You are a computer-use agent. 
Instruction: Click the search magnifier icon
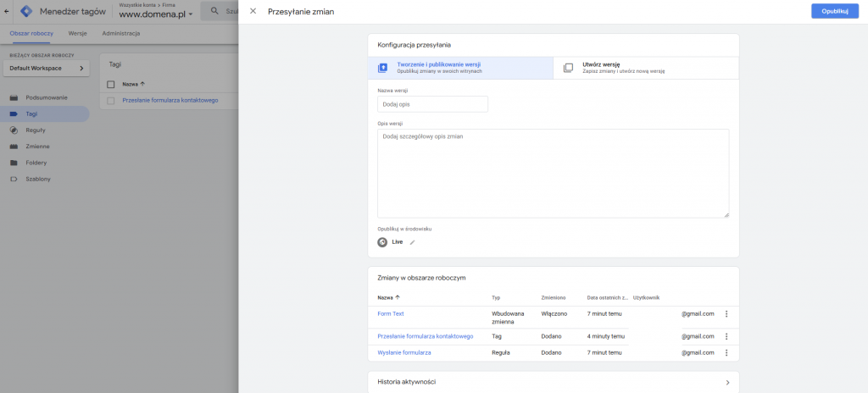[214, 11]
